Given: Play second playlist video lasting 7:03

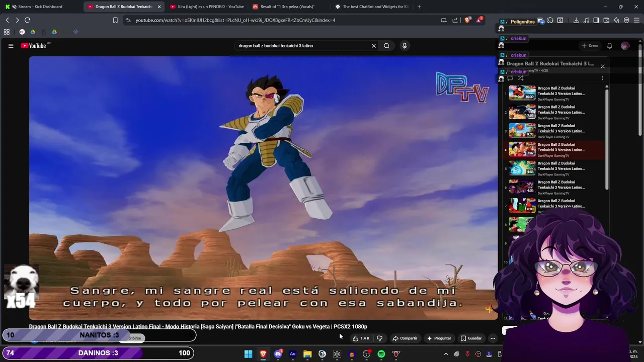Looking at the screenshot, I should pyautogui.click(x=522, y=112).
